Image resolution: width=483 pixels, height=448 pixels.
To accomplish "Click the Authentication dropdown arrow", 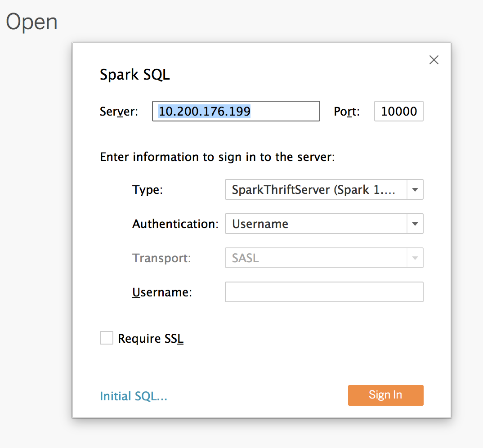I will click(x=415, y=224).
